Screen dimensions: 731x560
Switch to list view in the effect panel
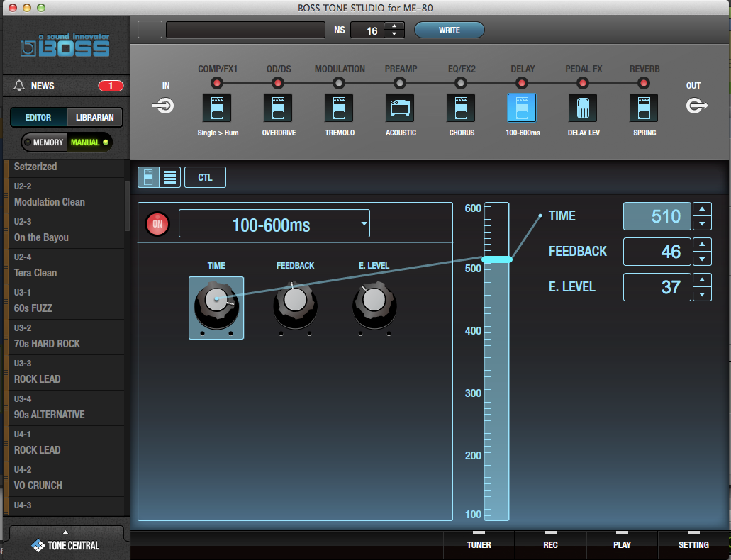[169, 177]
